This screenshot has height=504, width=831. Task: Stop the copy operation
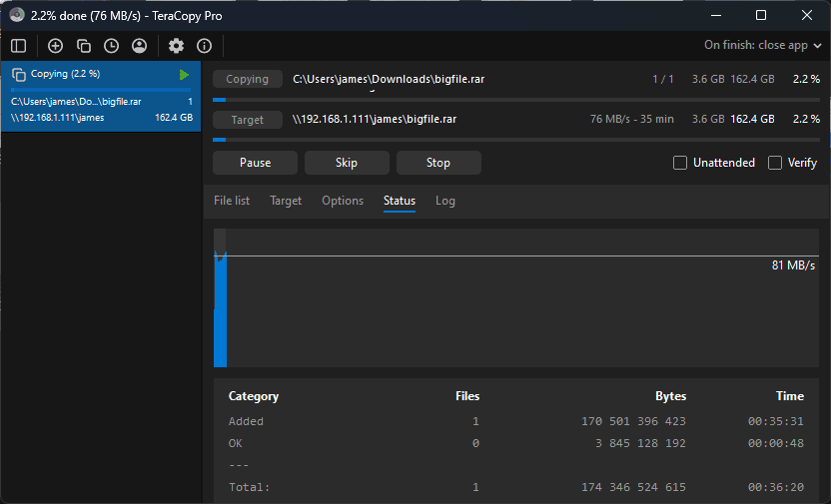[438, 163]
